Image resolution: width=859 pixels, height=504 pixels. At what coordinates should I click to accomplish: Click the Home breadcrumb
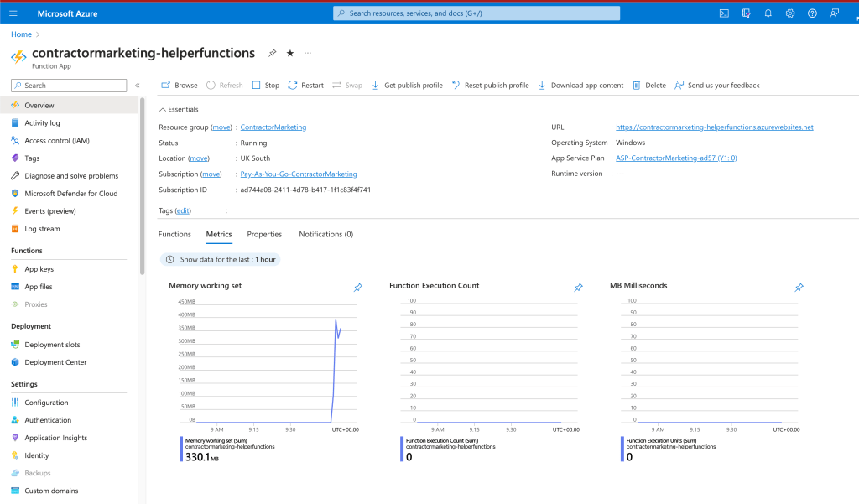coord(21,34)
